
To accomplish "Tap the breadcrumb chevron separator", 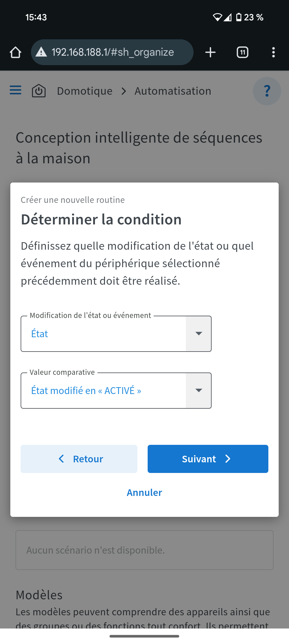I will 124,91.
